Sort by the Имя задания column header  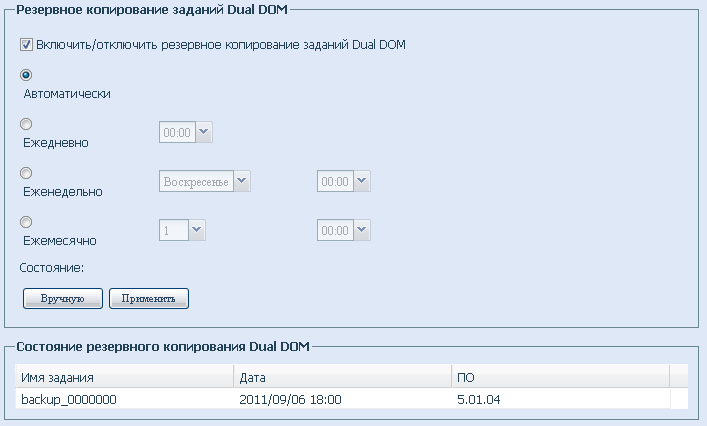coord(124,377)
